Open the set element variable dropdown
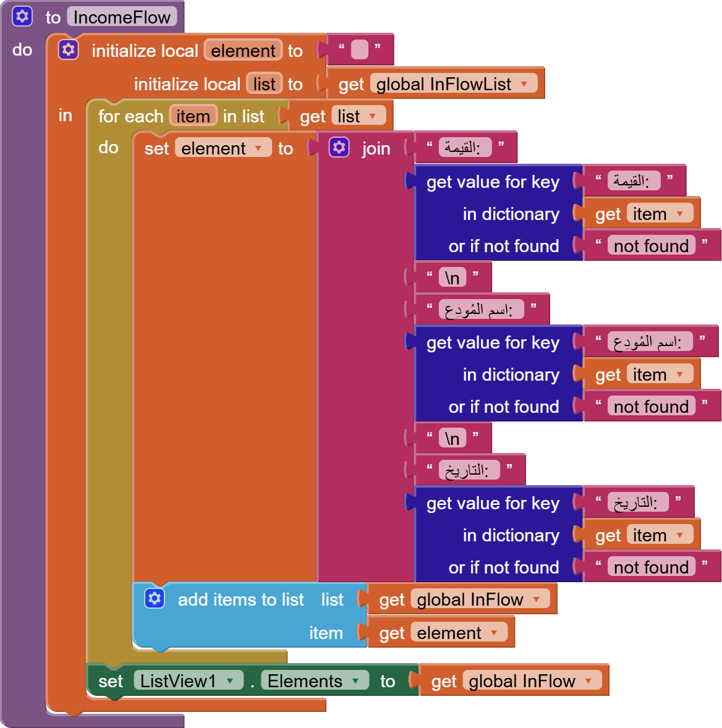Viewport: 722px width, 728px height. tap(258, 148)
